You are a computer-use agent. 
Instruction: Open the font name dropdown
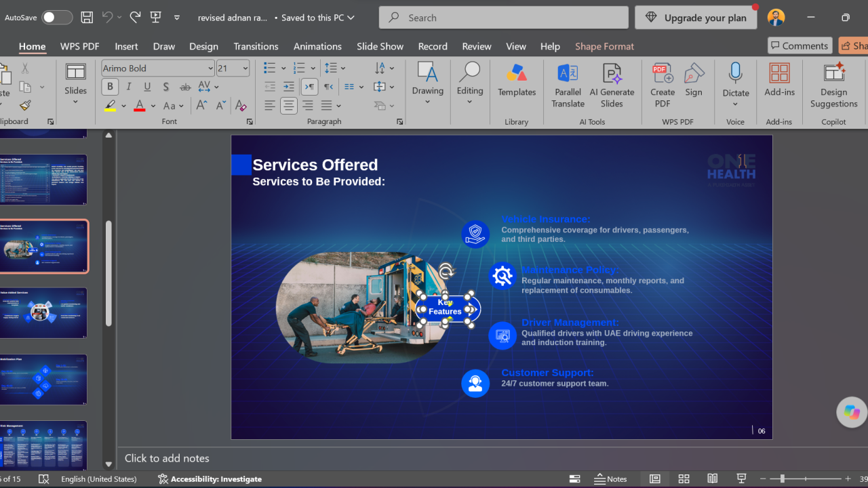[210, 68]
